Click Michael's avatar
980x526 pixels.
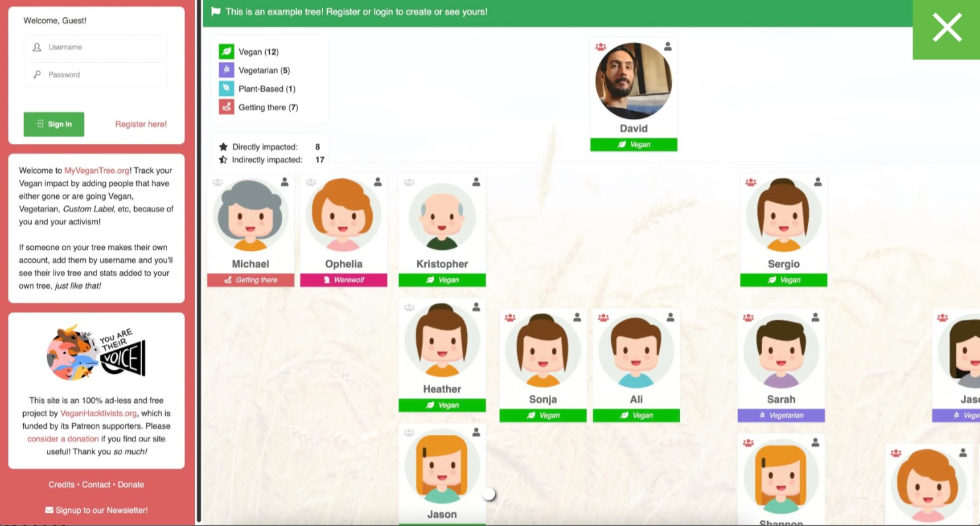[x=250, y=215]
